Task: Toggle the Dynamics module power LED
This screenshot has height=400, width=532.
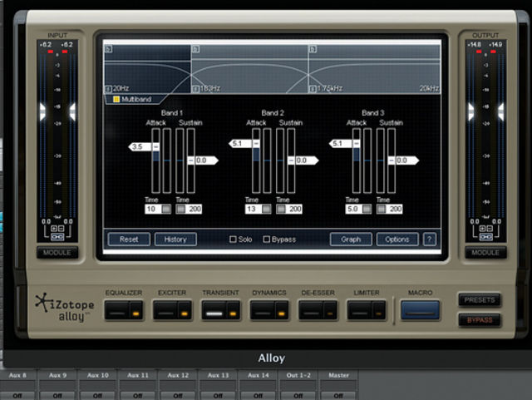Action: tap(282, 310)
